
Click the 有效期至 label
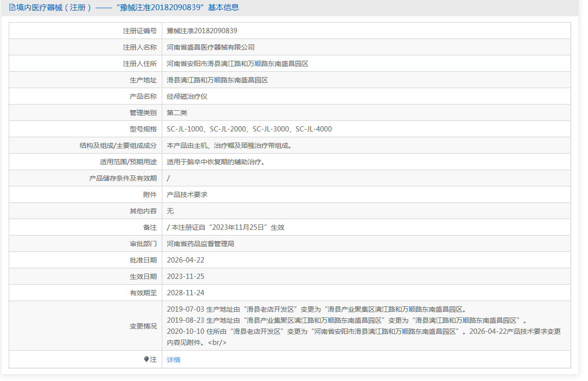(x=144, y=293)
